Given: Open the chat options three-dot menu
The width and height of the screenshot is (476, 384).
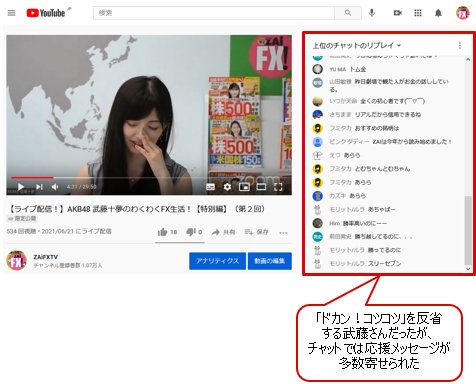Looking at the screenshot, I should pos(460,45).
